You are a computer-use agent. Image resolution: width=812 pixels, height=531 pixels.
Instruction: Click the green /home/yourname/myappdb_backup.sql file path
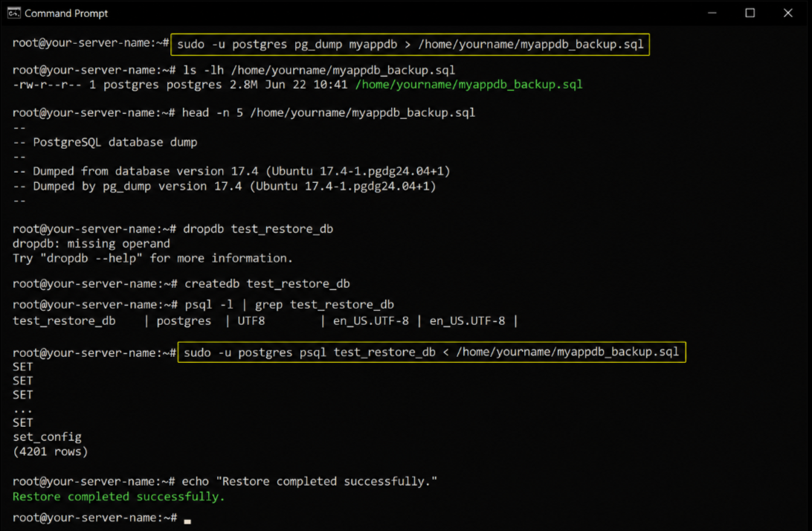click(468, 85)
